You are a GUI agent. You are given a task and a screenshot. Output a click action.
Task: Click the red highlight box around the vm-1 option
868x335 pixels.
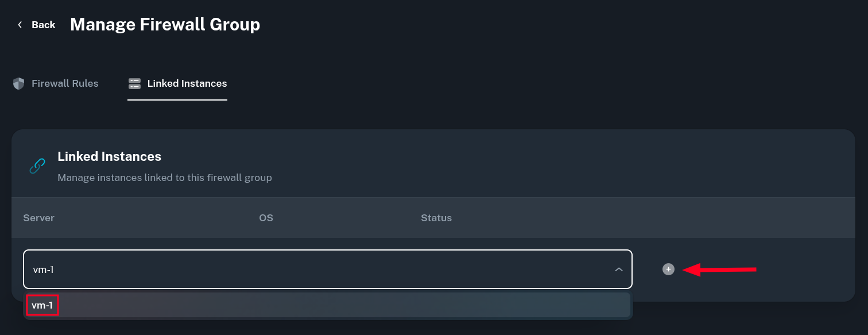click(x=42, y=305)
